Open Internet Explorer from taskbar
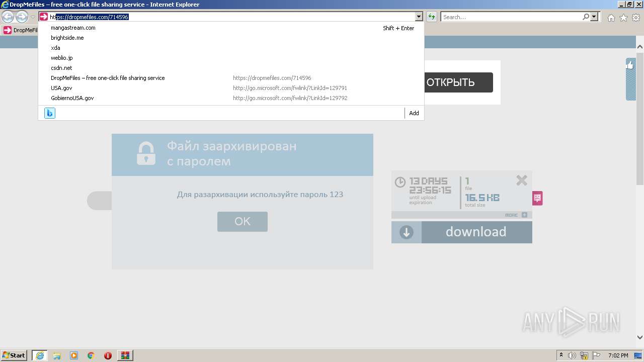Viewport: 644px width, 362px height. pyautogui.click(x=40, y=355)
